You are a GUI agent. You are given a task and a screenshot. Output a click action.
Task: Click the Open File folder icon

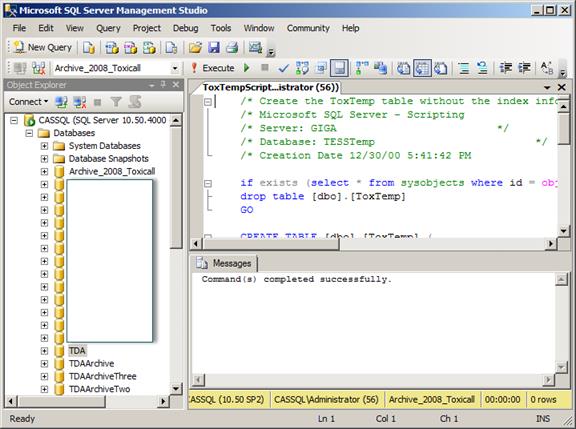click(195, 48)
